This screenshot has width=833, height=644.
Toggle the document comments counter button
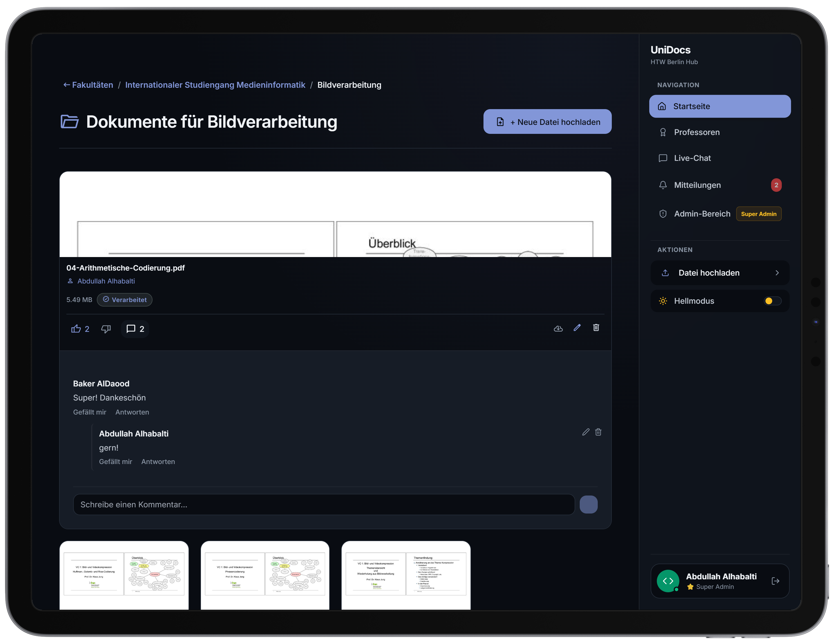coord(135,329)
